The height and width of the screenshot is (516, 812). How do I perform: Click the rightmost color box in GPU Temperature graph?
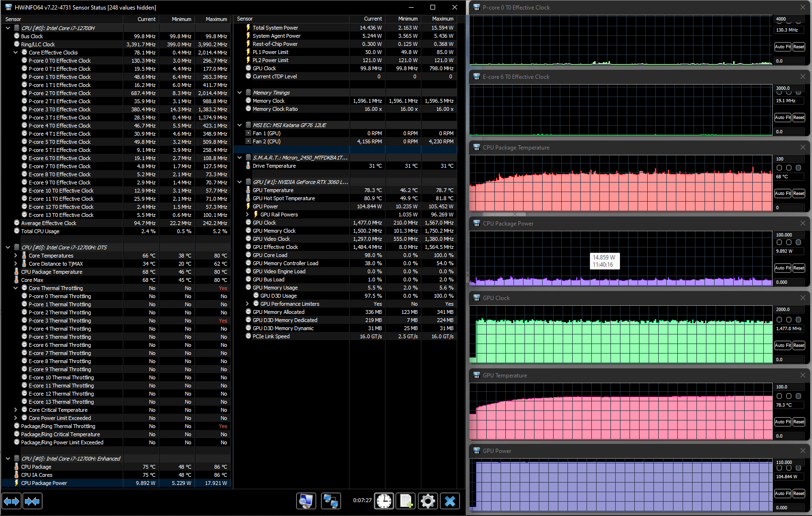pyautogui.click(x=798, y=396)
